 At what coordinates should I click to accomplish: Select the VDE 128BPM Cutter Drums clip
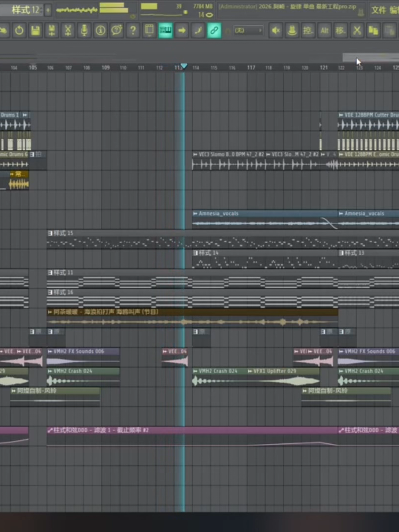(369, 121)
